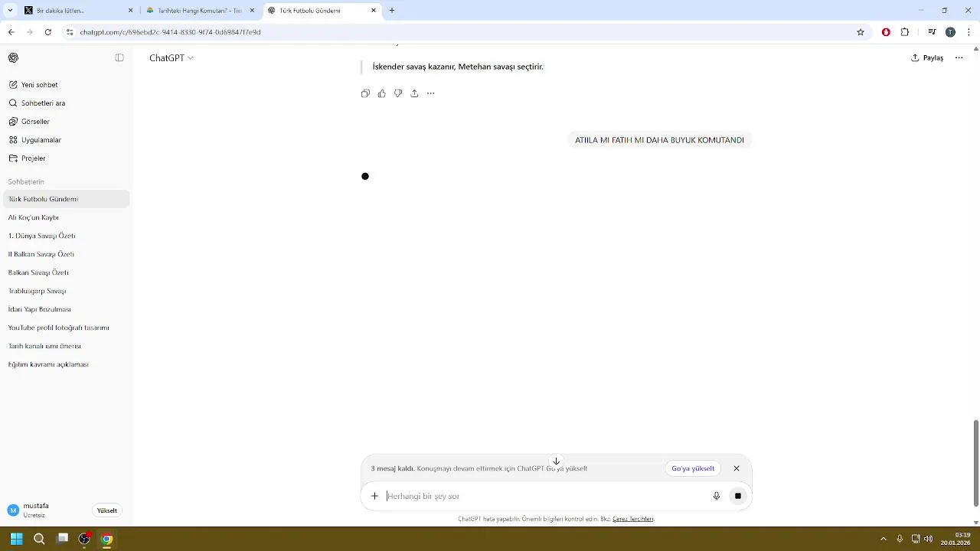Open the OBS icon in the taskbar
The height and width of the screenshot is (551, 980).
pos(84,539)
